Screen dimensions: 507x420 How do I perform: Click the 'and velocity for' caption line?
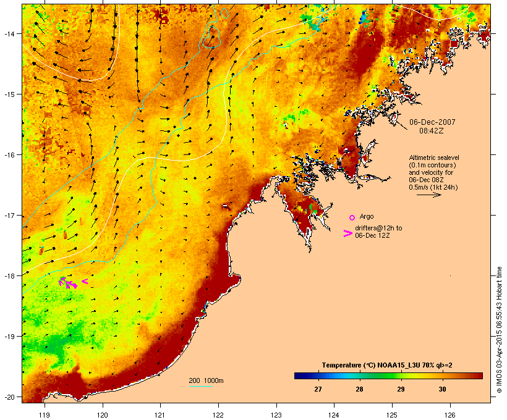click(431, 172)
